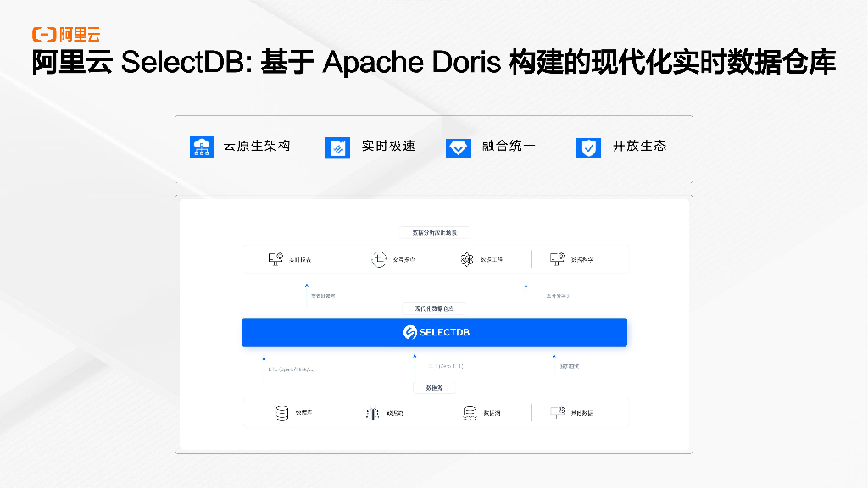This screenshot has height=488, width=868.
Task: Click the cloud network icon beside 云原生架构
Action: point(202,147)
